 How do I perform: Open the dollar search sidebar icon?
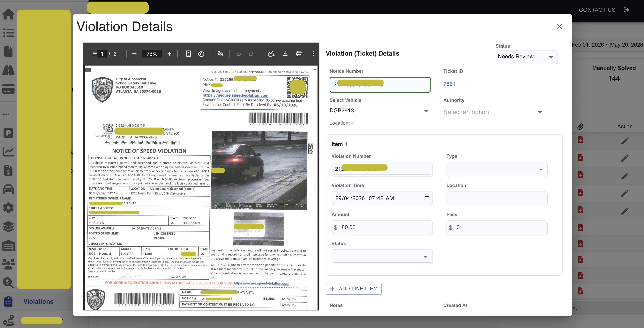tap(8, 283)
